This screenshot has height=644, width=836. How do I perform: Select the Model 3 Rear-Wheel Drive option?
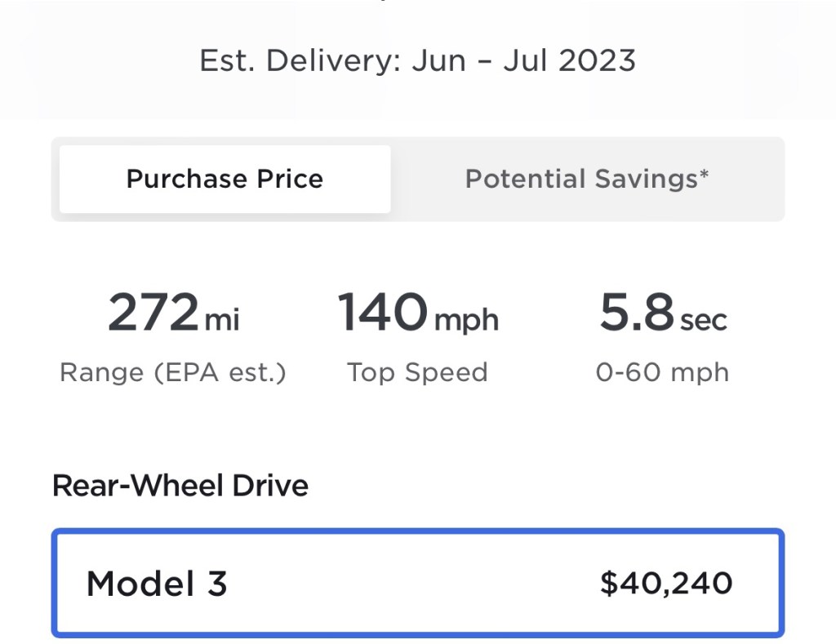(x=417, y=583)
